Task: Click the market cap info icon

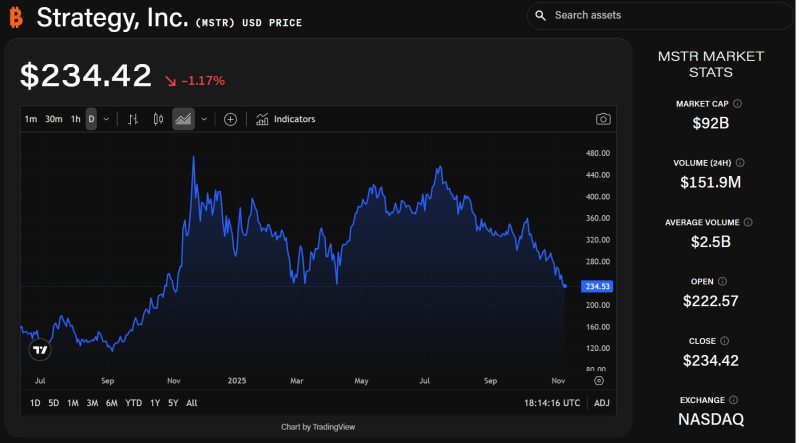Action: tap(738, 103)
